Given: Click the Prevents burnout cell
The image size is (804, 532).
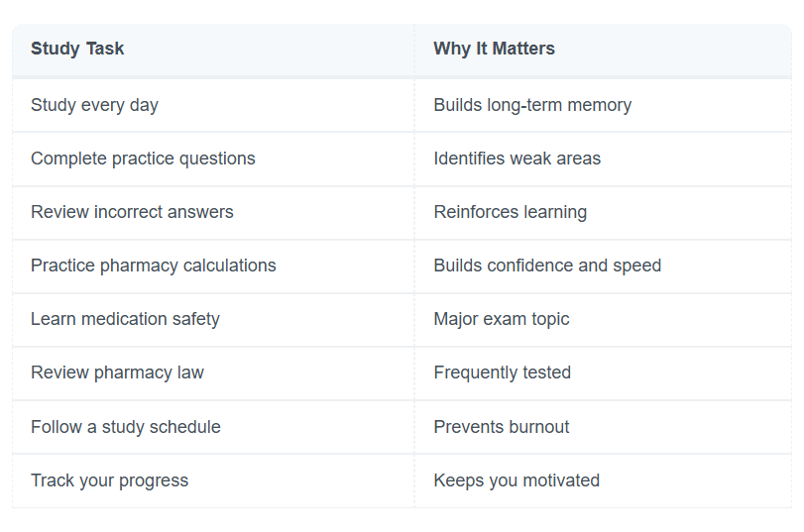Looking at the screenshot, I should [603, 427].
